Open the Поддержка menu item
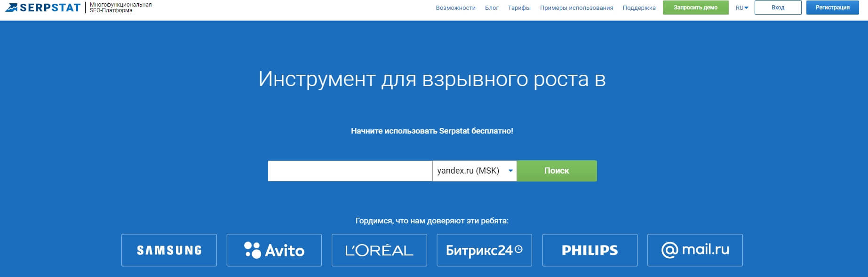This screenshot has height=277, width=868. (x=639, y=8)
